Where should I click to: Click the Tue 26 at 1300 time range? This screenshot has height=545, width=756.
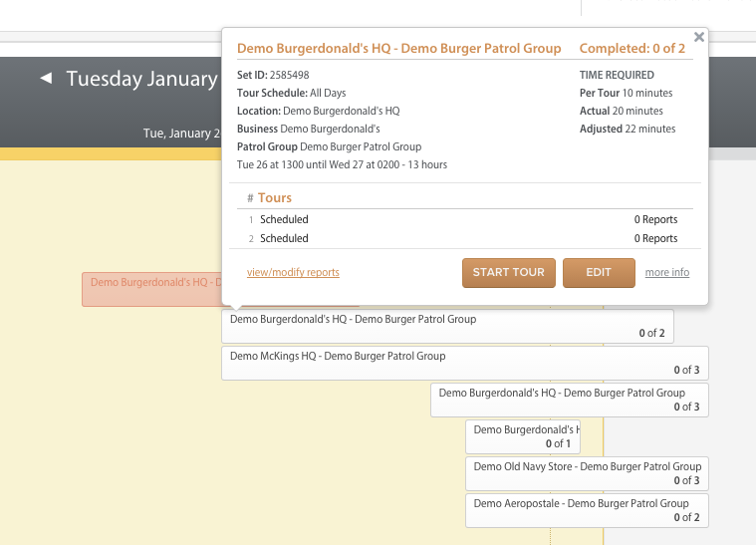tap(342, 164)
